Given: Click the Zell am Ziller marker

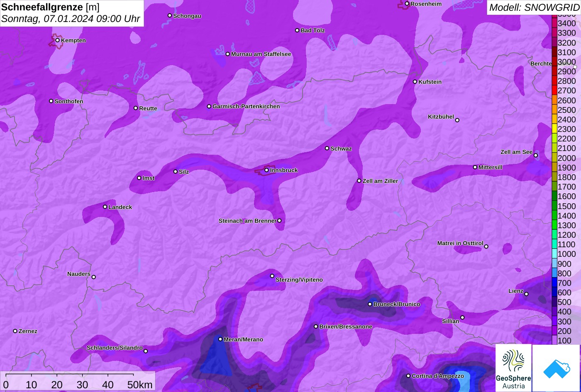Looking at the screenshot, I should point(359,181).
